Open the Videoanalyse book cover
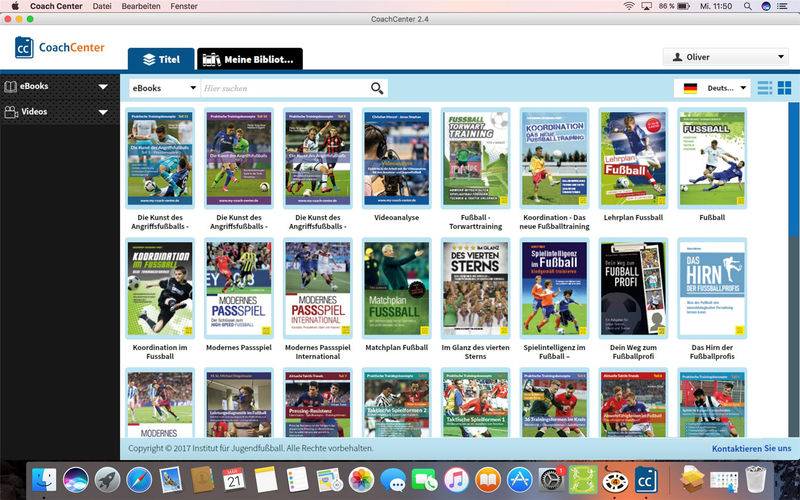Viewport: 800px width, 500px height. pos(396,158)
